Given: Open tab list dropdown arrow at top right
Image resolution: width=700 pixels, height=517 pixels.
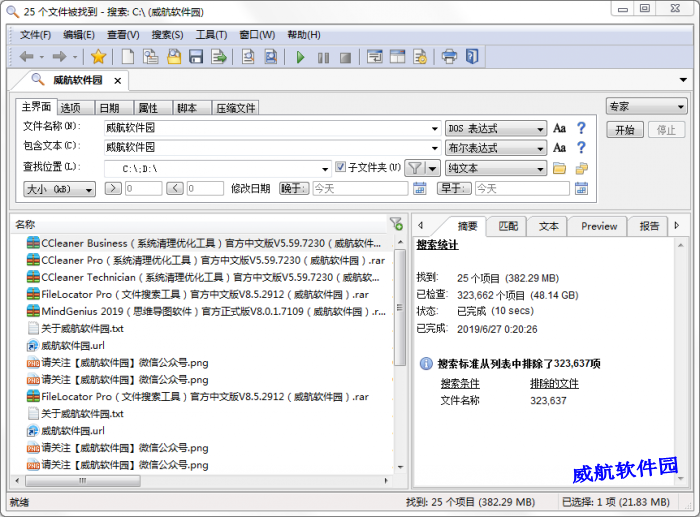Looking at the screenshot, I should point(683,80).
